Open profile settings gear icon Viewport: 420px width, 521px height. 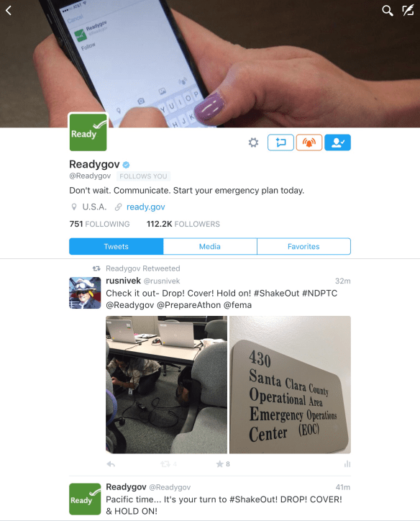pos(253,142)
